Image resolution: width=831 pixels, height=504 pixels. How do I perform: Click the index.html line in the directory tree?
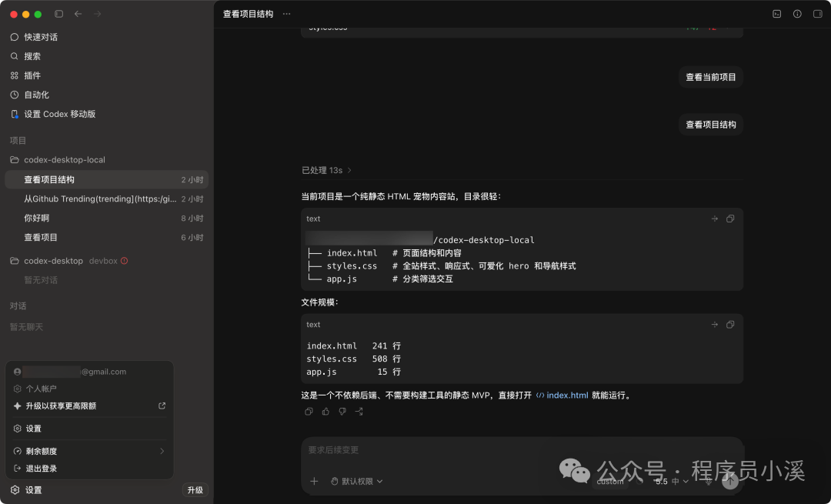tap(384, 253)
